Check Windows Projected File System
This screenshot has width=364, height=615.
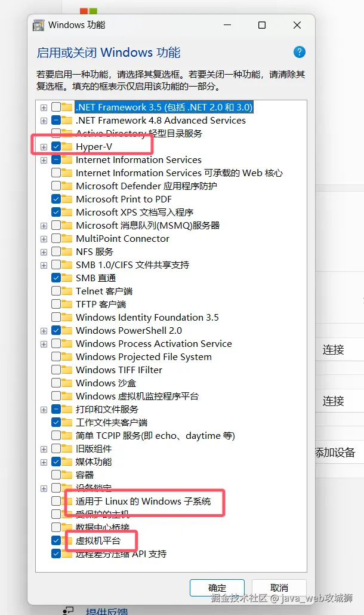click(56, 356)
